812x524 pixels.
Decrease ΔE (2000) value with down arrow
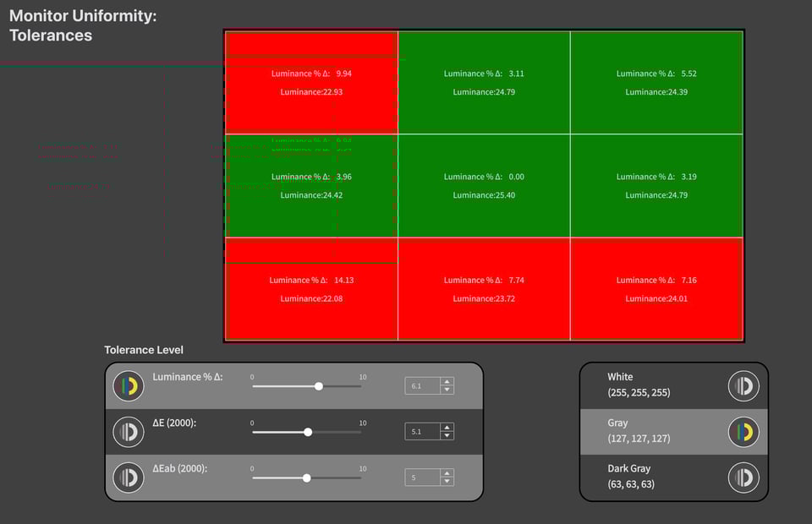click(447, 435)
